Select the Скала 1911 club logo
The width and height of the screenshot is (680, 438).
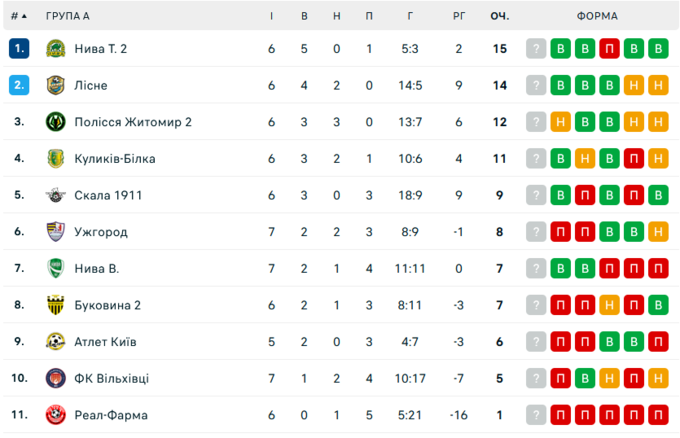click(x=55, y=195)
